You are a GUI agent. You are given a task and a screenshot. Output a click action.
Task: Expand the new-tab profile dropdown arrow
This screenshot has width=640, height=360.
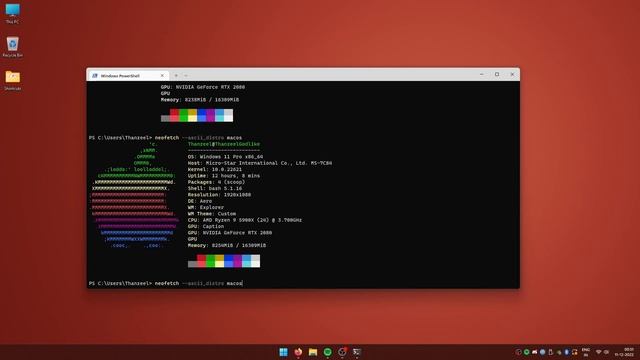click(x=186, y=76)
